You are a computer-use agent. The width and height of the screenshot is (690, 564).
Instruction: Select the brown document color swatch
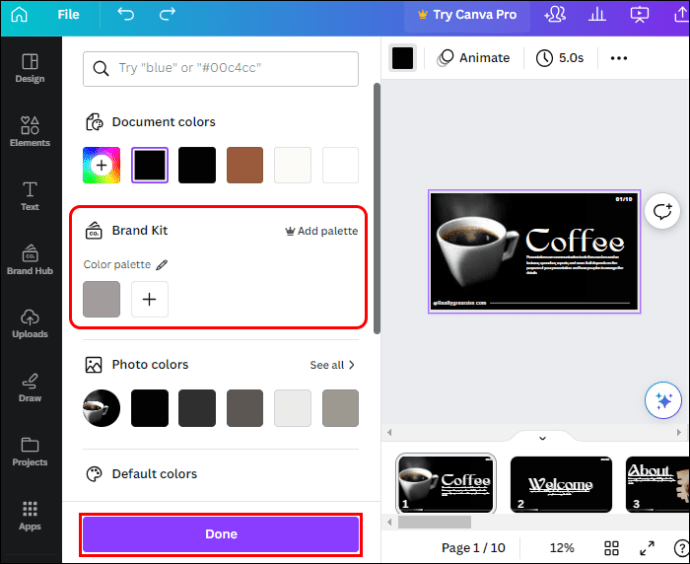coord(245,165)
